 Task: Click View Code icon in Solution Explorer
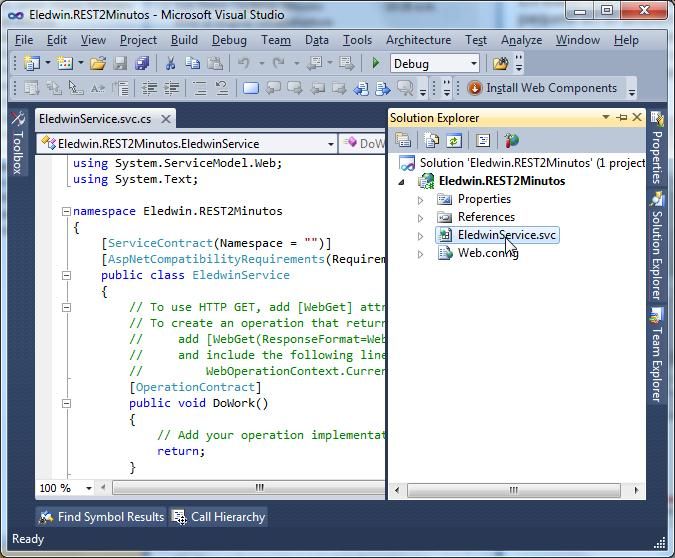pos(483,140)
